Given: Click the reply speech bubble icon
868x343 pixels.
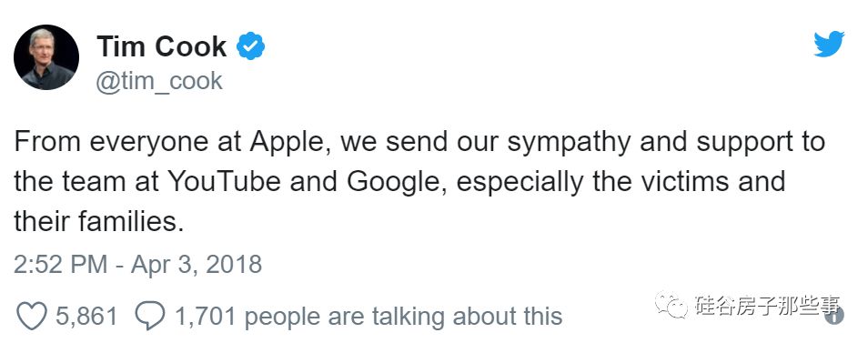Looking at the screenshot, I should pyautogui.click(x=150, y=317).
